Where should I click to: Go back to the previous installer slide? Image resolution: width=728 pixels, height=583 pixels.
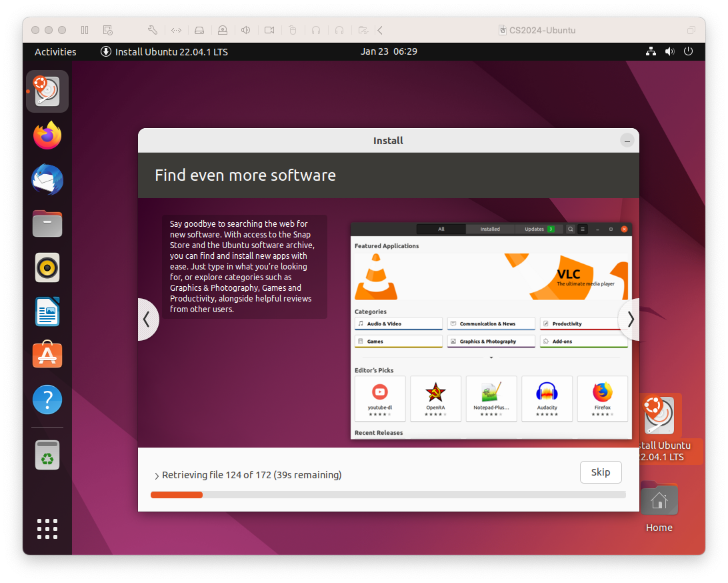coord(147,320)
